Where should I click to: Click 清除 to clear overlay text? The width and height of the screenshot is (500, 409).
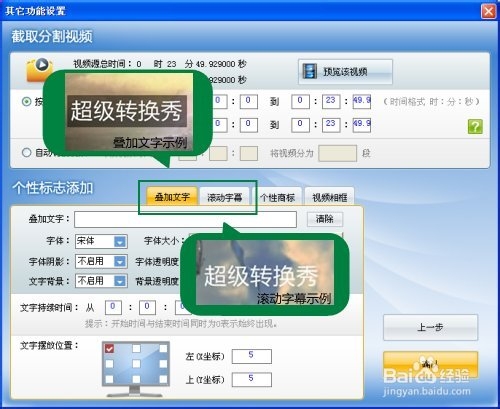325,219
